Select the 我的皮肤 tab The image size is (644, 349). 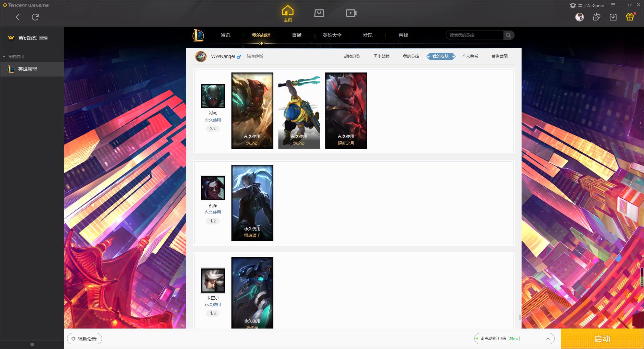[x=441, y=56]
